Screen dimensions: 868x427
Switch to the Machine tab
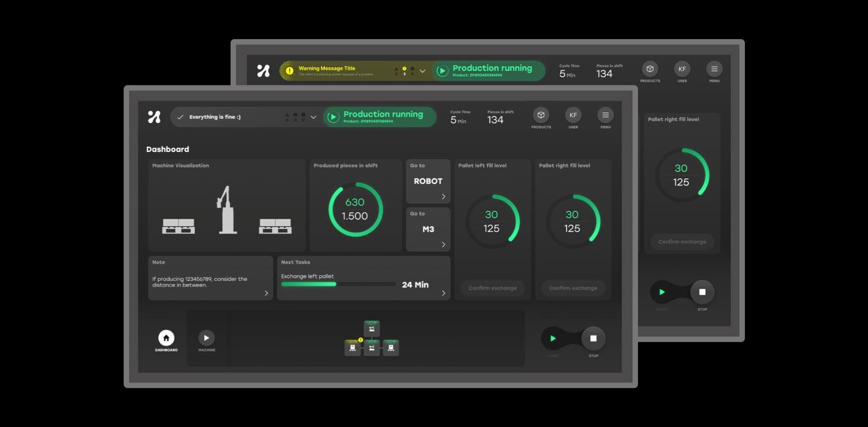coord(206,338)
